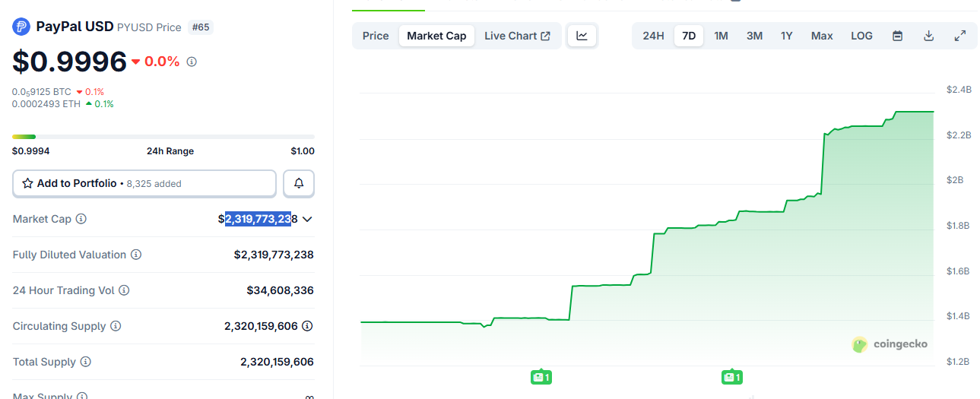
Task: Open the Live Chart link
Action: [x=517, y=36]
